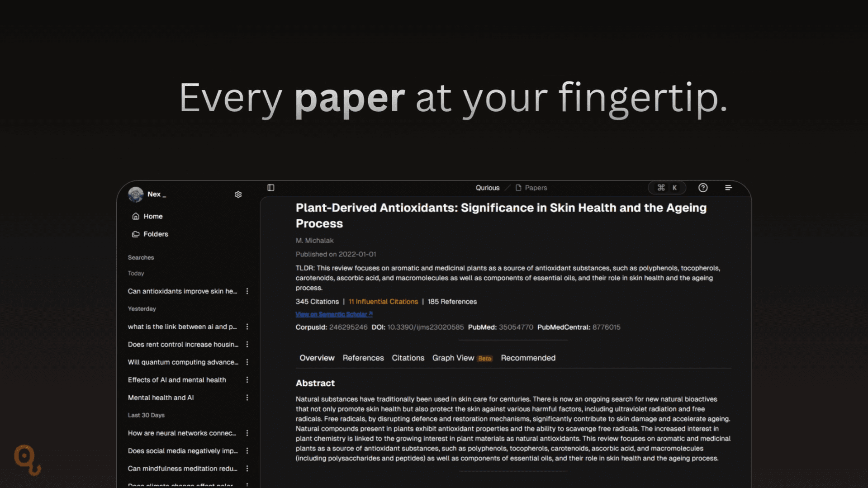Go to Home in sidebar
The height and width of the screenshot is (488, 868).
(x=153, y=216)
